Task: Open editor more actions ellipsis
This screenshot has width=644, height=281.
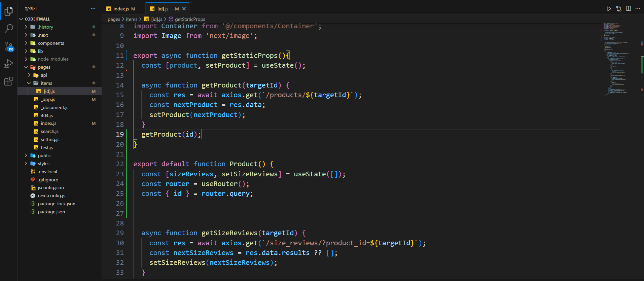Action: click(x=638, y=9)
